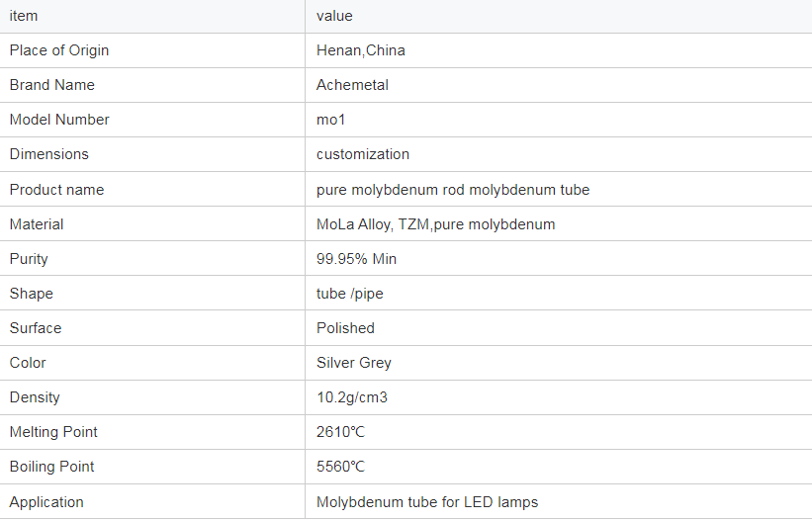Click the 'value' column header cell
Image resolution: width=812 pixels, height=521 pixels.
(334, 16)
